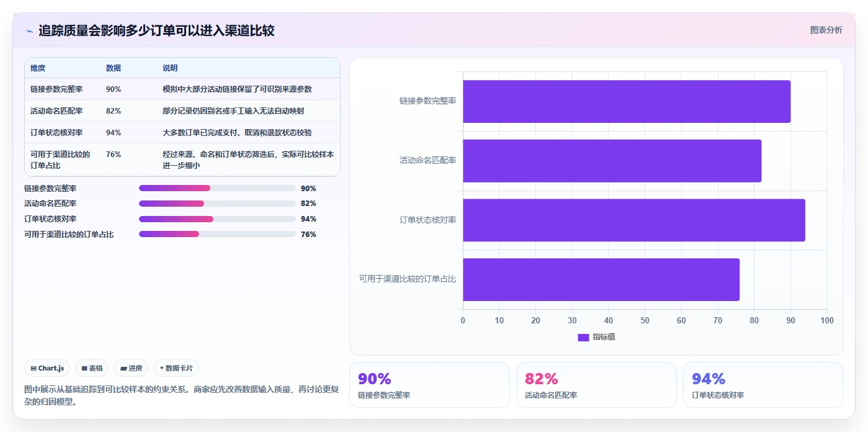868x432 pixels.
Task: Click table cell 订单状态核对率
Action: tap(56, 133)
